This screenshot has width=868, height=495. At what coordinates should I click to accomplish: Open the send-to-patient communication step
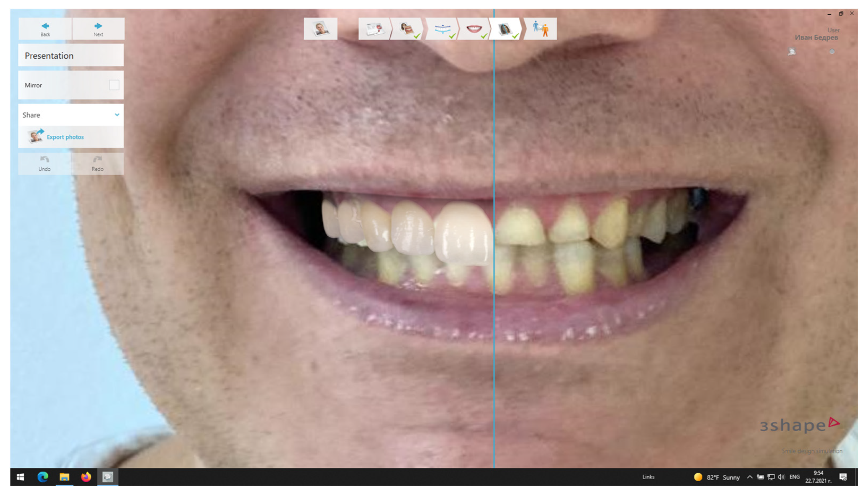click(540, 29)
